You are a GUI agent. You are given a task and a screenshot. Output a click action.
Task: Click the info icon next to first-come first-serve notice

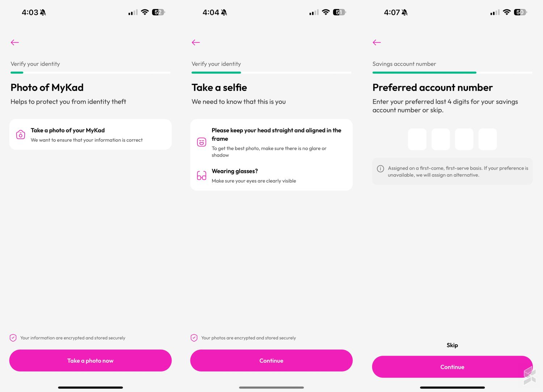pyautogui.click(x=380, y=168)
